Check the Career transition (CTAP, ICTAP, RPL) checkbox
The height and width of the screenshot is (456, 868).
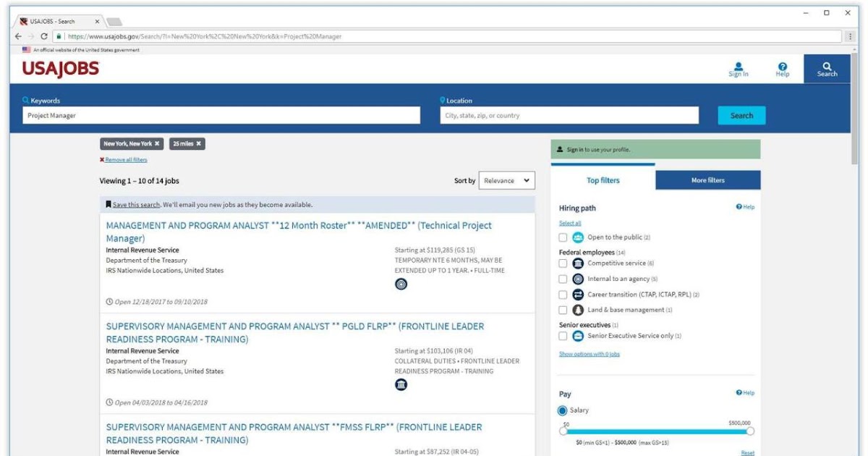coord(563,295)
